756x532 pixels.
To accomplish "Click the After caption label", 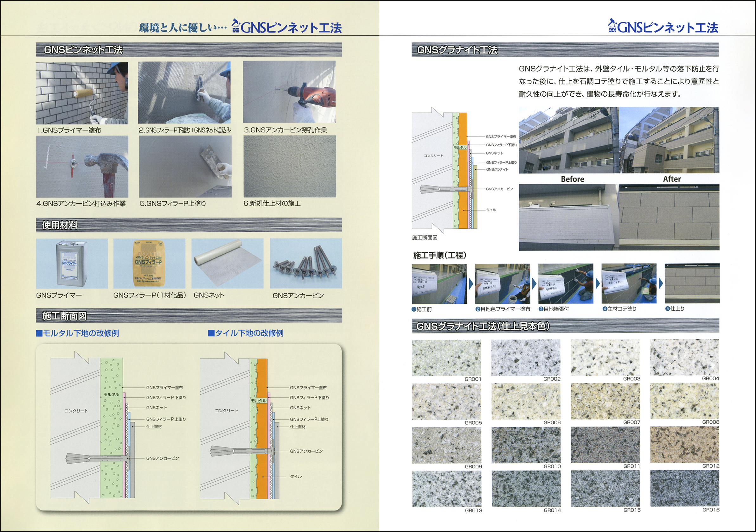I will click(x=672, y=179).
